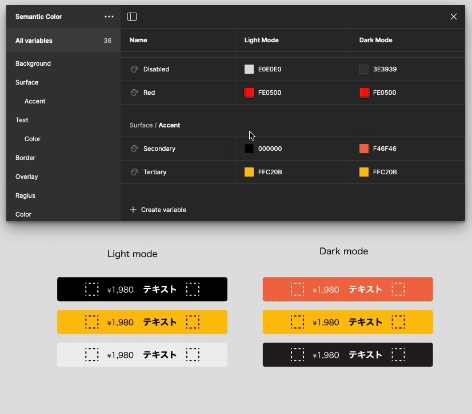
Task: Open the bottom Color group in sidebar
Action: (x=23, y=214)
